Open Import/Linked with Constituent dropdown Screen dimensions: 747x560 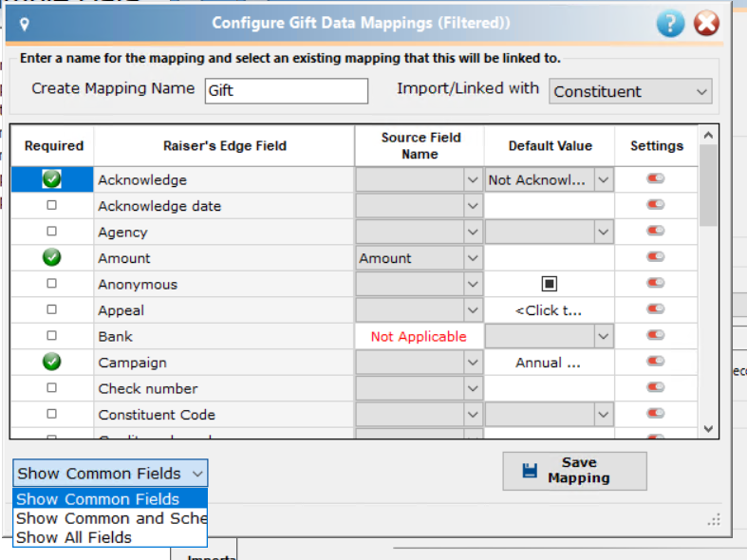pyautogui.click(x=630, y=91)
